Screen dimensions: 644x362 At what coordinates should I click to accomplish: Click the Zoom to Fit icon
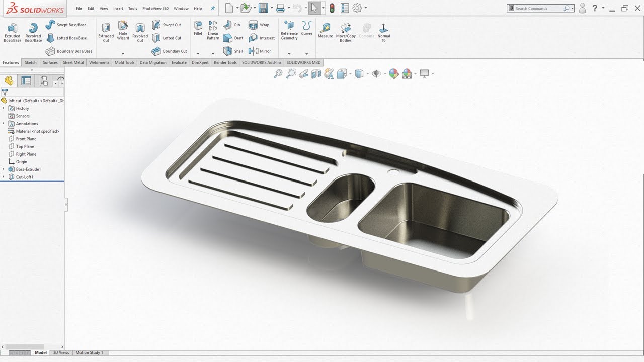[x=278, y=74]
